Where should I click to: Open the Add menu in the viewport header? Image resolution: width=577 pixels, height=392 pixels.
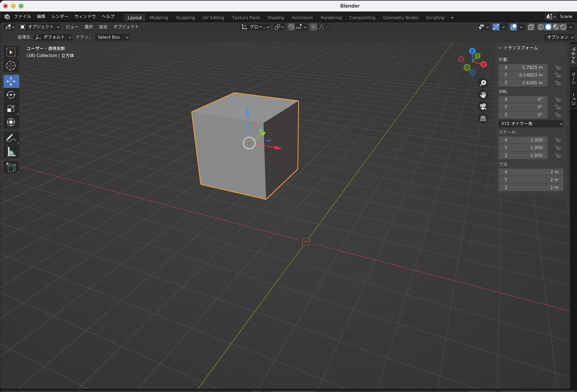(103, 27)
